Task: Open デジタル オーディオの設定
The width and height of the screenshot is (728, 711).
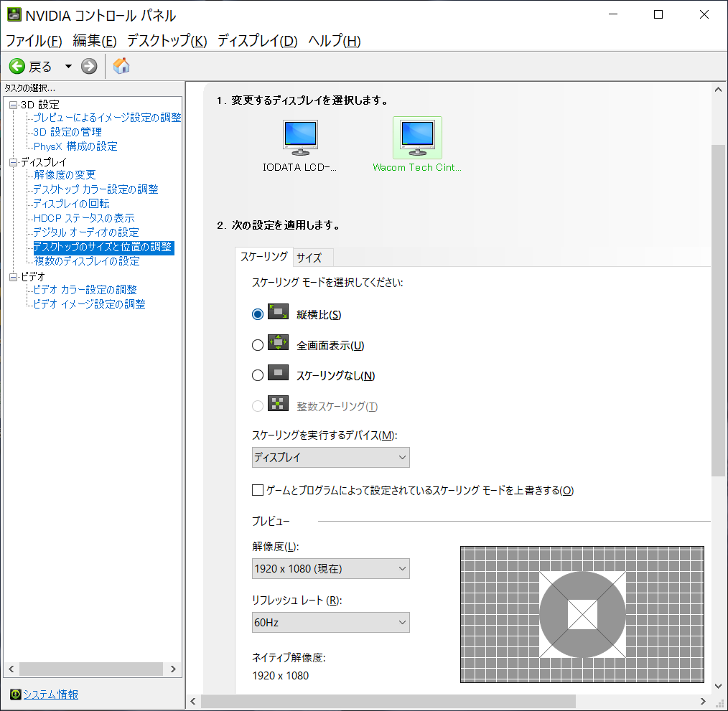Action: pyautogui.click(x=86, y=232)
